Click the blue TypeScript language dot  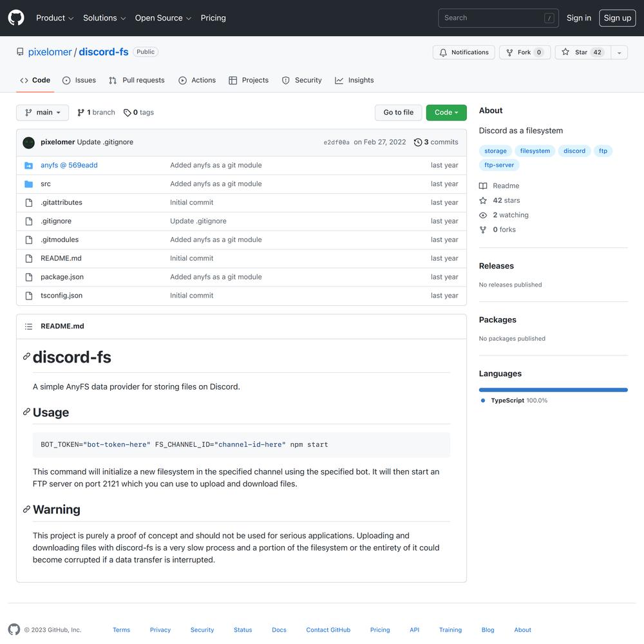pyautogui.click(x=483, y=401)
